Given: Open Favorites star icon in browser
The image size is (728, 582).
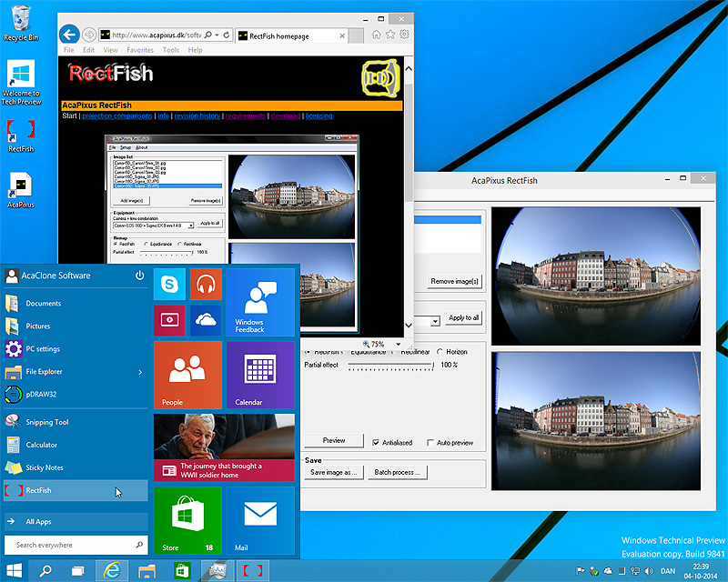Looking at the screenshot, I should tap(390, 35).
